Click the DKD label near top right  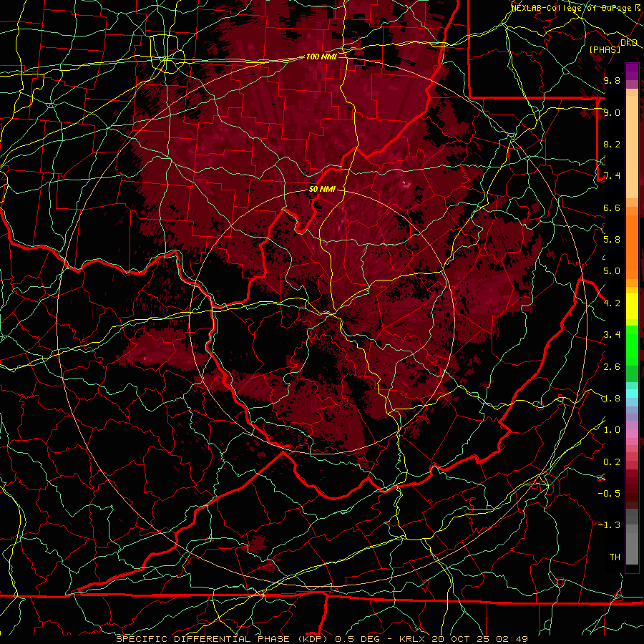[x=629, y=43]
